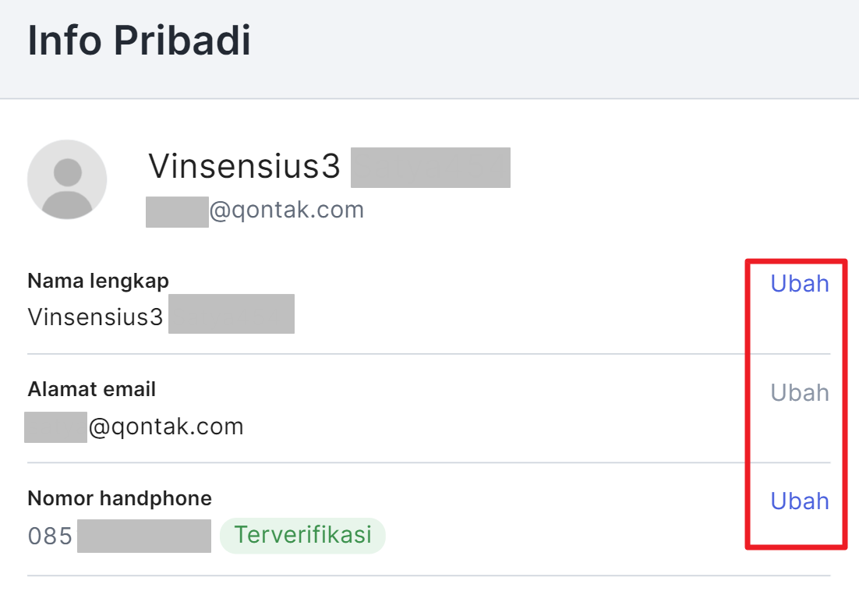The height and width of the screenshot is (616, 859).
Task: Click the redacted digits after 085
Action: [144, 536]
